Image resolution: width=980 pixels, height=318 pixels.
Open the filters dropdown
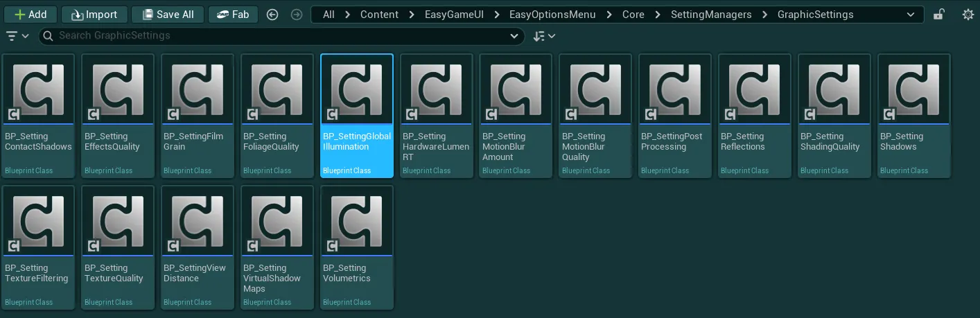(x=17, y=36)
